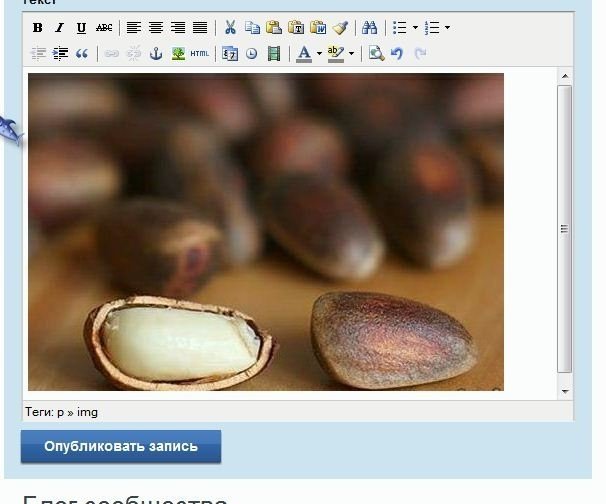
Task: Select the img tag in path bar
Action: (x=88, y=411)
